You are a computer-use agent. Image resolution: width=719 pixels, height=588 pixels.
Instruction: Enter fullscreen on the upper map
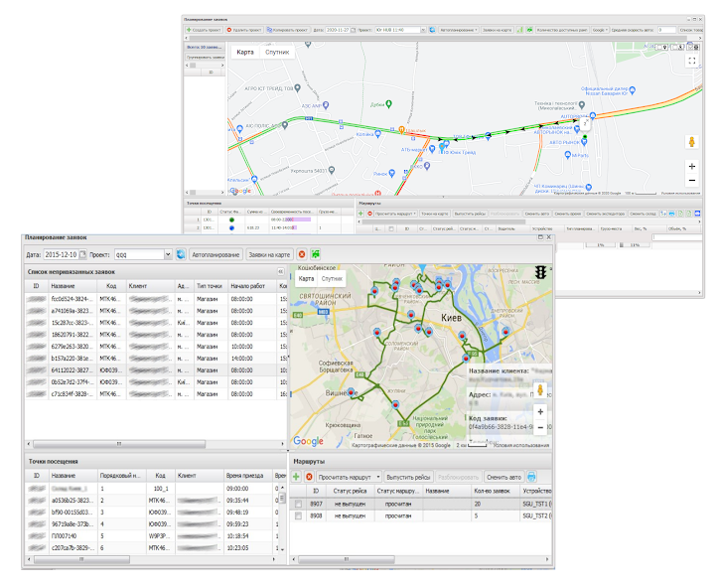point(692,61)
